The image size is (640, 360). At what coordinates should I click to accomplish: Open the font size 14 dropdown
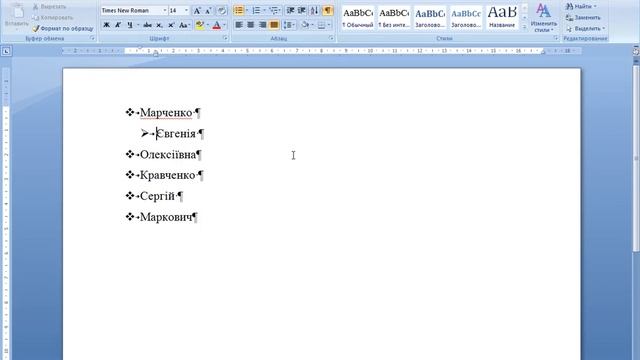[187, 11]
